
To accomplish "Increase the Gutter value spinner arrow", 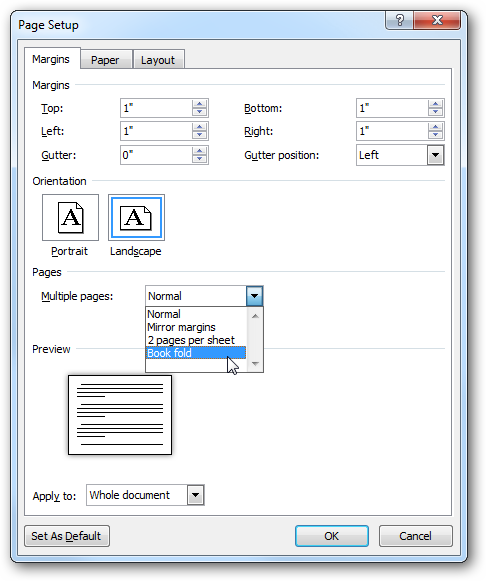I will pyautogui.click(x=199, y=151).
